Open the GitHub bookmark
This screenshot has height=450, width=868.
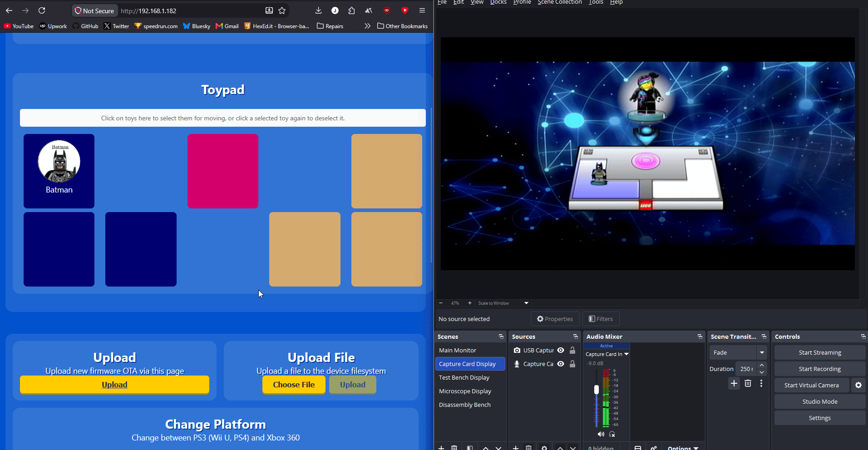[85, 26]
